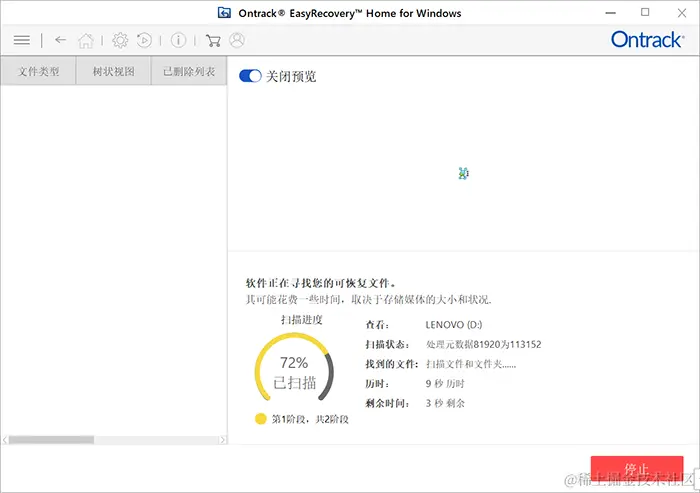700x493 pixels.
Task: Click the 扫描进度 heading
Action: coord(302,320)
